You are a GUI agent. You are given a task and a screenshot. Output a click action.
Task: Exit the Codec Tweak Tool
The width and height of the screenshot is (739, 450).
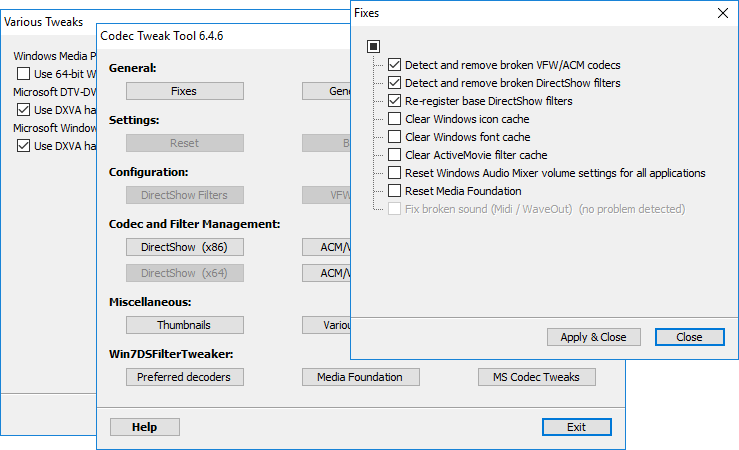[576, 427]
